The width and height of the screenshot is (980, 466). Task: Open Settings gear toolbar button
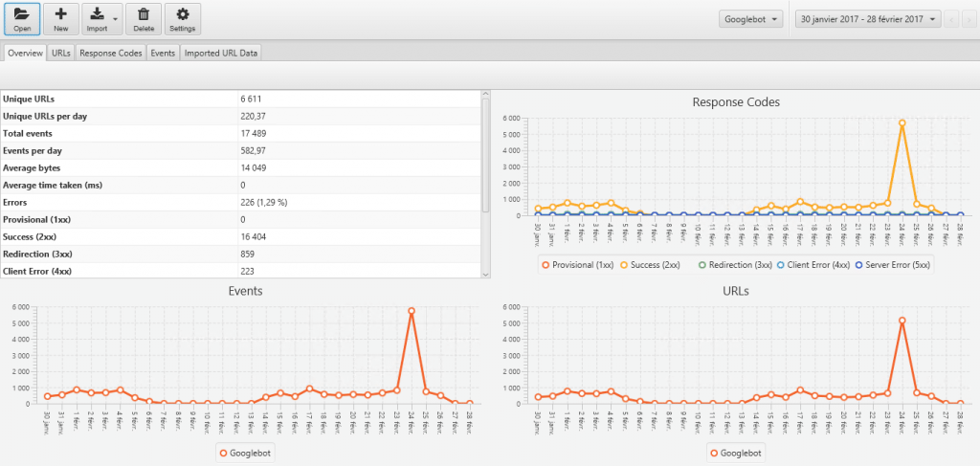coord(183,19)
